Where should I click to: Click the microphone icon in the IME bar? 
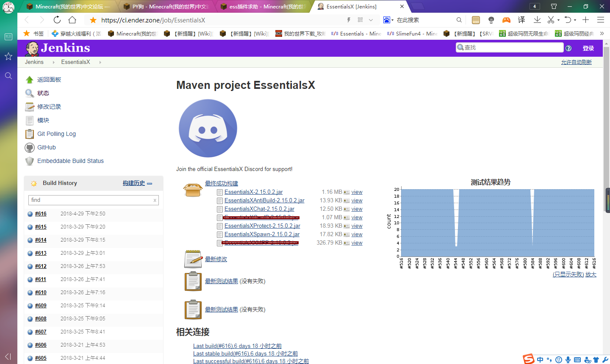(x=568, y=360)
